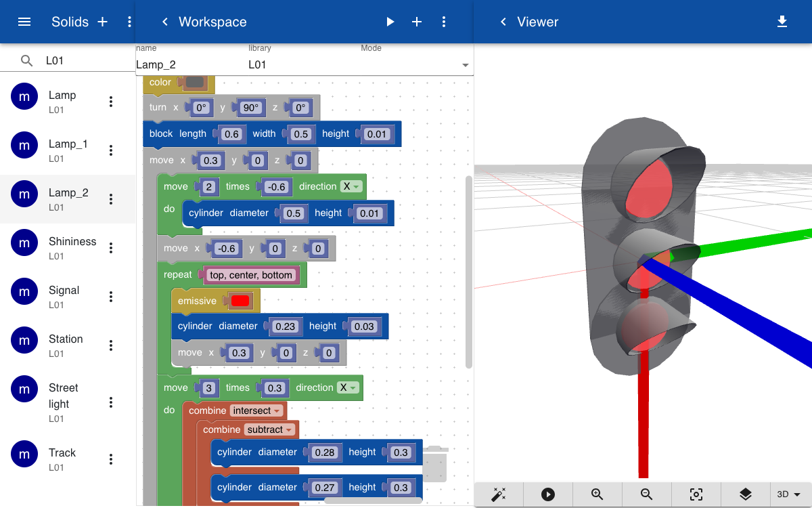Image resolution: width=812 pixels, height=508 pixels.
Task: Zoom out the 3D viewer
Action: click(647, 494)
